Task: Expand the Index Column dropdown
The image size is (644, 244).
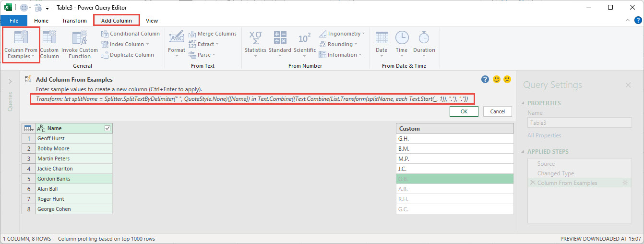Action: [147, 44]
